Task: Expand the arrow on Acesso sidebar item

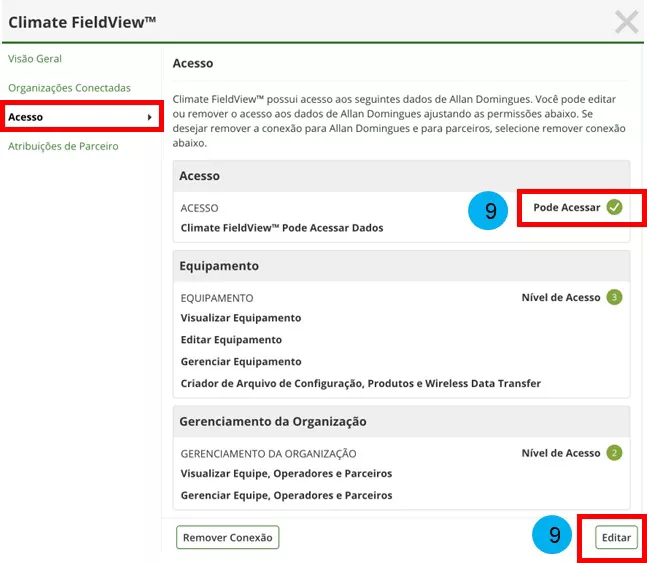Action: pyautogui.click(x=150, y=118)
